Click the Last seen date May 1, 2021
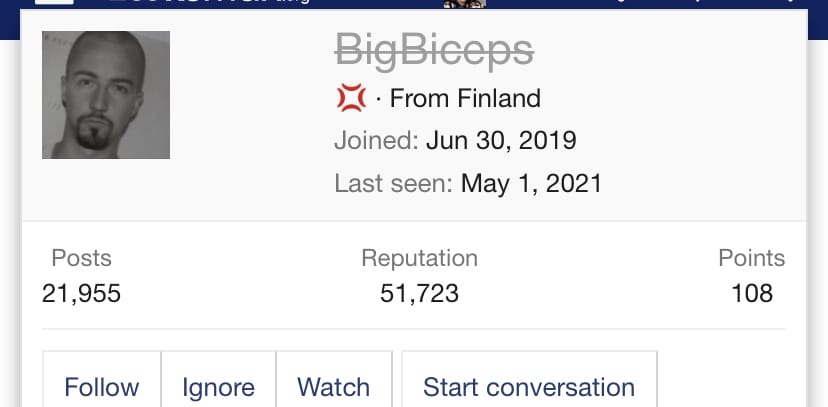Viewport: 828px width, 407px height. 531,183
